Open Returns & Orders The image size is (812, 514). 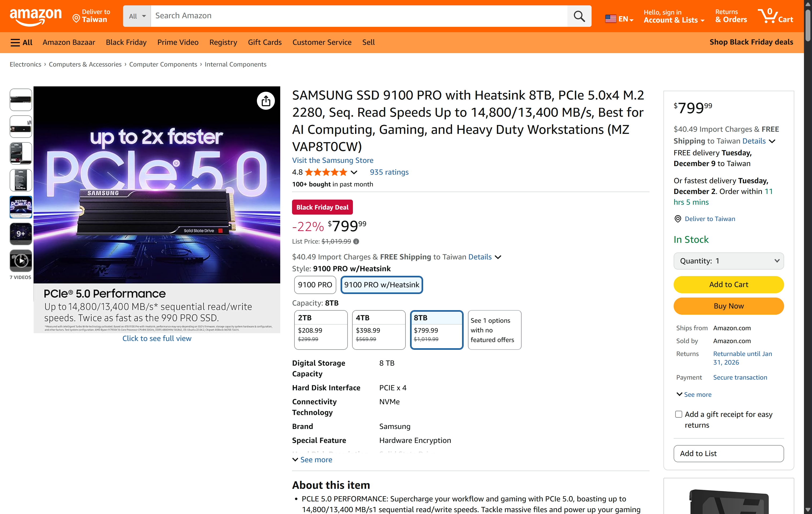tap(731, 16)
